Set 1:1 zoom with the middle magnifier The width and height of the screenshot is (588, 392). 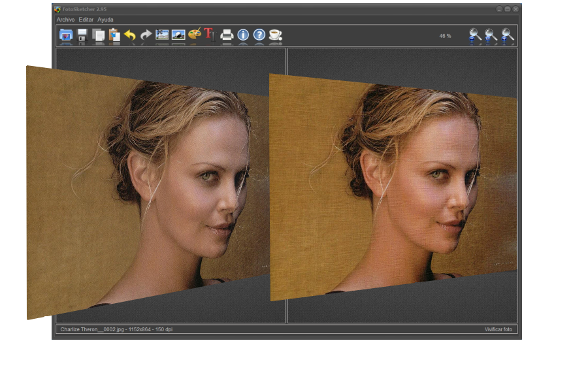click(x=489, y=36)
